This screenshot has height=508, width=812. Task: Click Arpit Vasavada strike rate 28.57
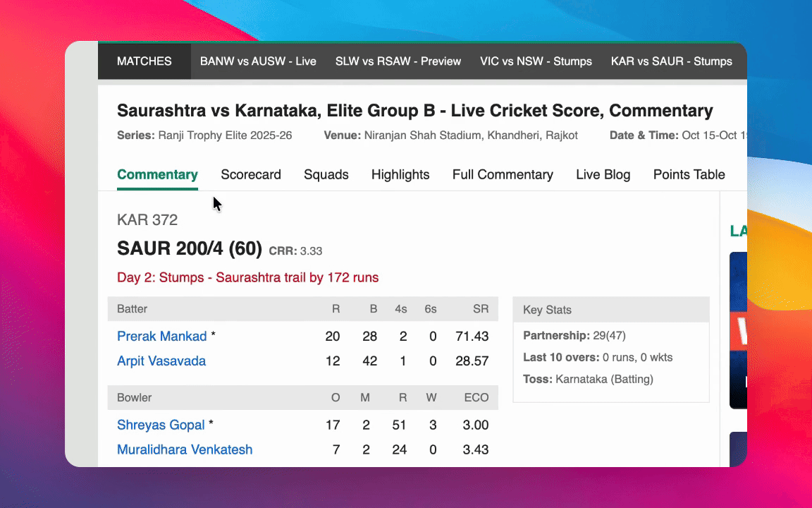472,361
